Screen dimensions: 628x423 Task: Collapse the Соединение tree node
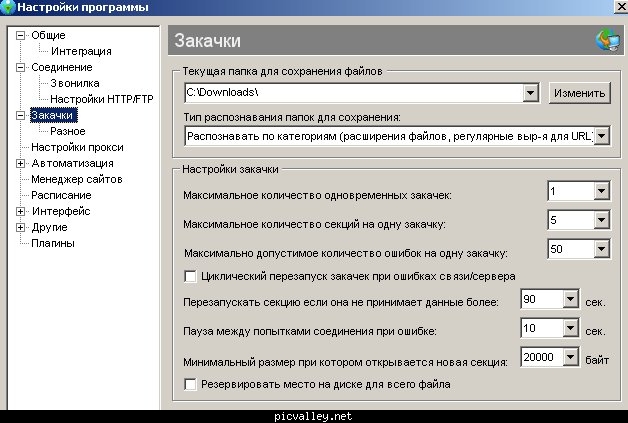[x=20, y=67]
